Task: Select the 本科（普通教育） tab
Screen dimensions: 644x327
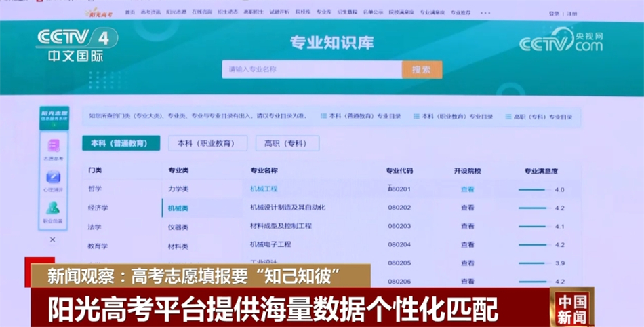Action: [x=121, y=143]
